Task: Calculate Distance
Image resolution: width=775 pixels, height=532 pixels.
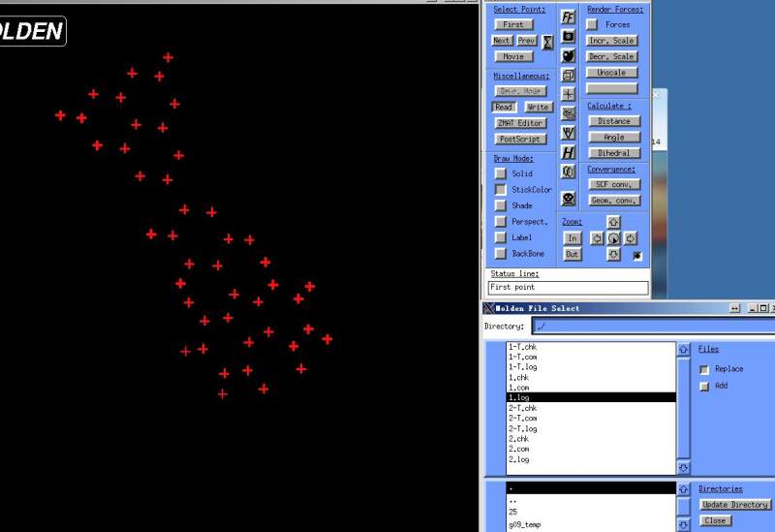Action: (614, 121)
